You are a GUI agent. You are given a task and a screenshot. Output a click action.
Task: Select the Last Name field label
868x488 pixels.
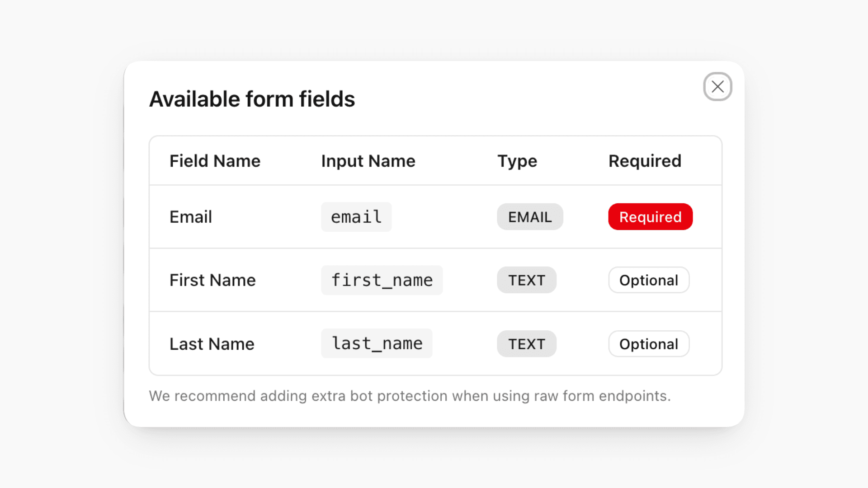[x=212, y=344]
